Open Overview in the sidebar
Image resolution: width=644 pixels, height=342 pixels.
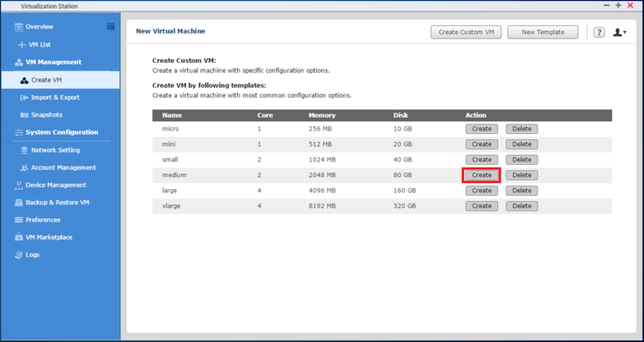(x=39, y=27)
